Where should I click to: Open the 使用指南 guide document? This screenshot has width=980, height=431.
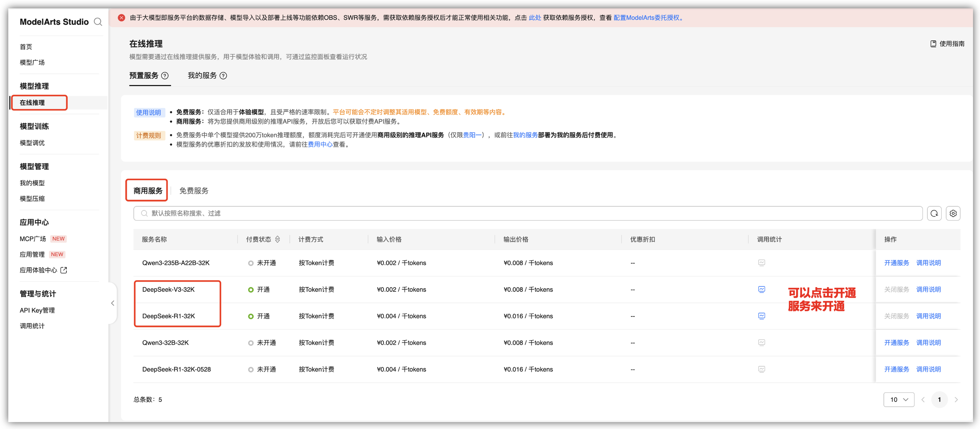click(947, 44)
